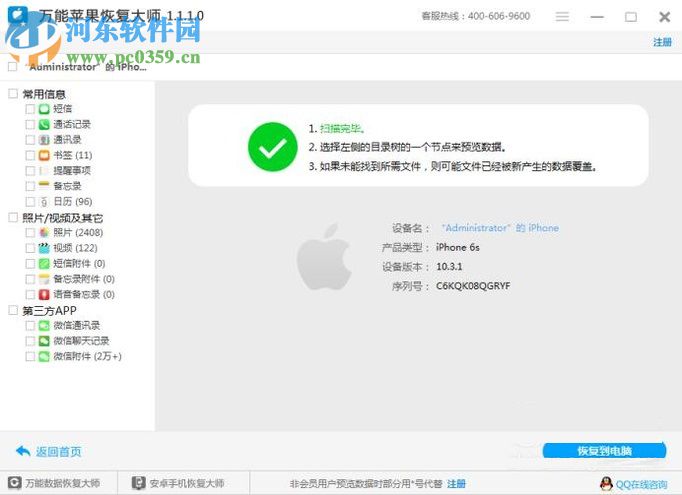The width and height of the screenshot is (682, 495).
Task: Maximize the recovery window
Action: [x=631, y=17]
